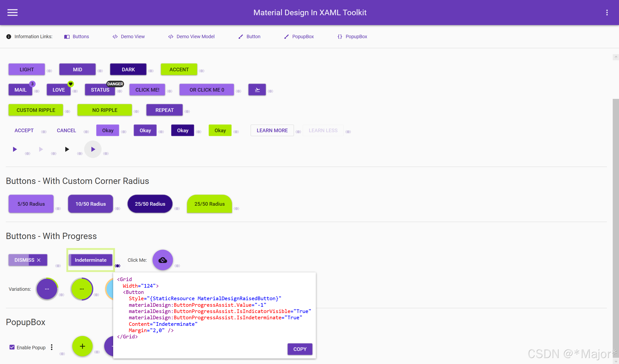Toggle XAML viewer beside ACCENT button

pos(202,71)
